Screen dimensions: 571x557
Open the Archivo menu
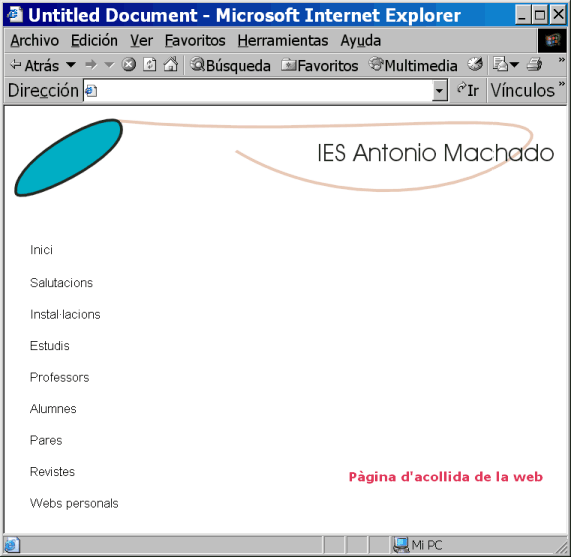tap(35, 40)
